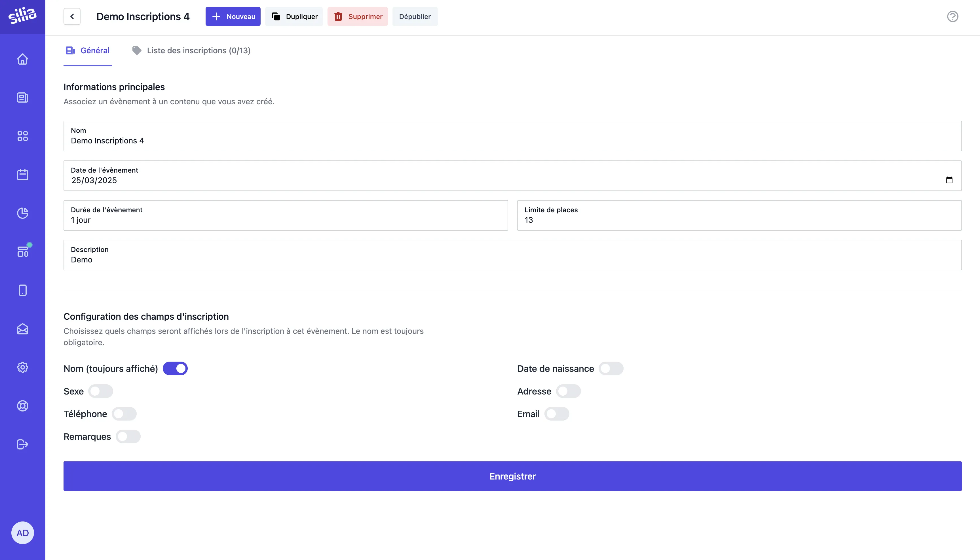Go back using the chevron button

point(72,16)
